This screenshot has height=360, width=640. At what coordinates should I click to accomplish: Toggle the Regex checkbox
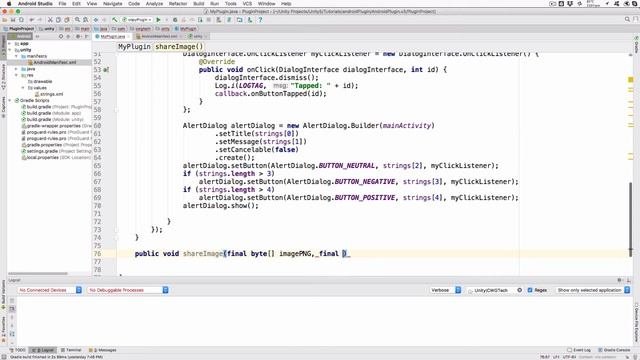(530, 290)
